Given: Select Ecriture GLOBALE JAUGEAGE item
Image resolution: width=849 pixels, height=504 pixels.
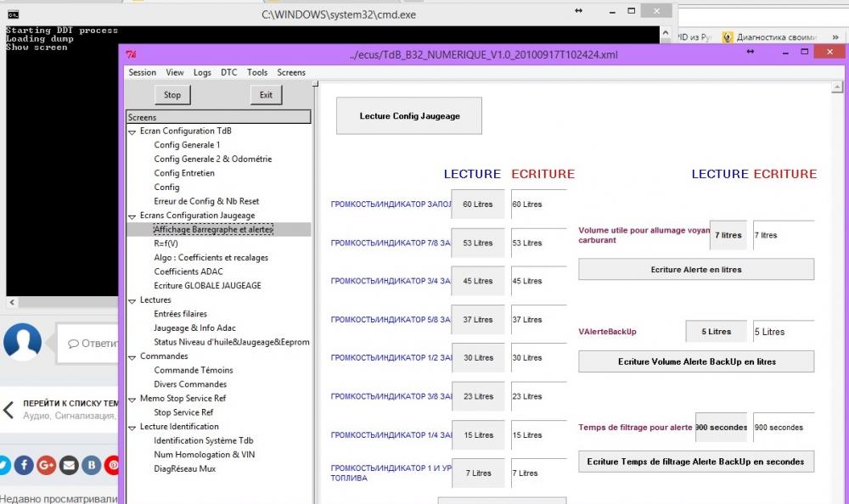Looking at the screenshot, I should tap(207, 286).
